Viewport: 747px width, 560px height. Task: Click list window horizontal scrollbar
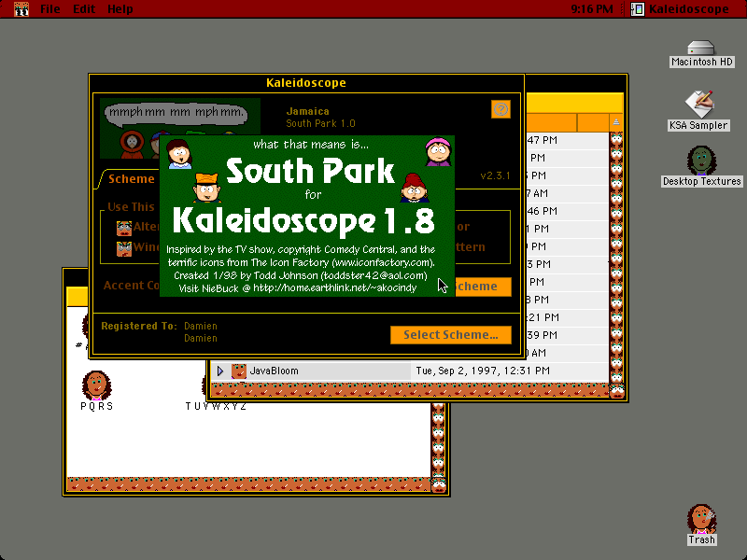pyautogui.click(x=410, y=390)
